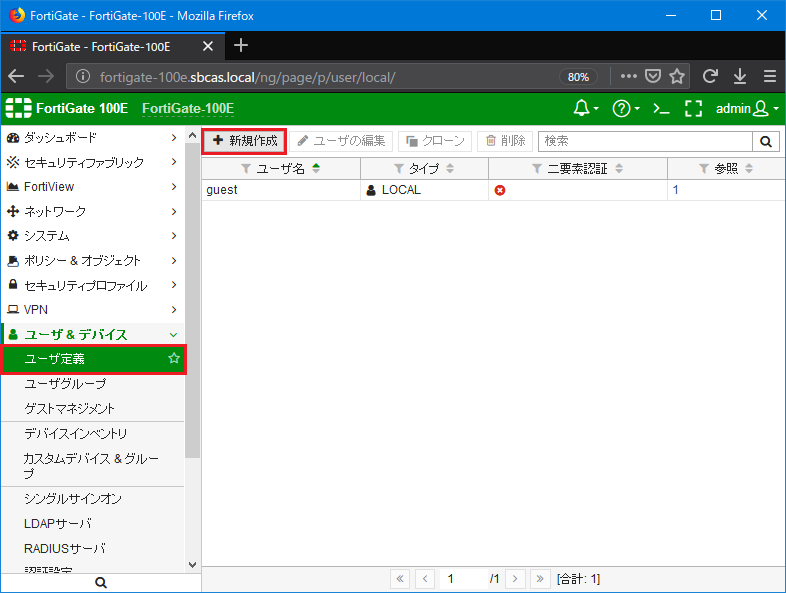The image size is (786, 593).
Task: Expand the システム menu
Action: tap(92, 236)
